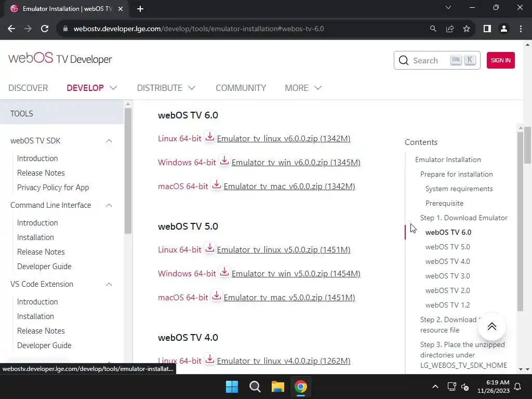Jump to webOS TV 4.0 in Contents

447,262
